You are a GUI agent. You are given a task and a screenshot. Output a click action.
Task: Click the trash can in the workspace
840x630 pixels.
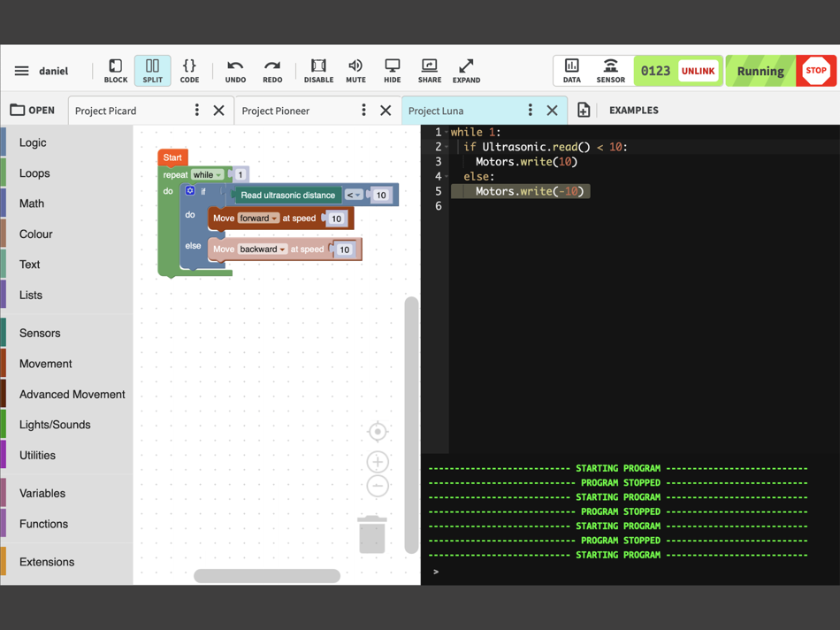[x=372, y=534]
